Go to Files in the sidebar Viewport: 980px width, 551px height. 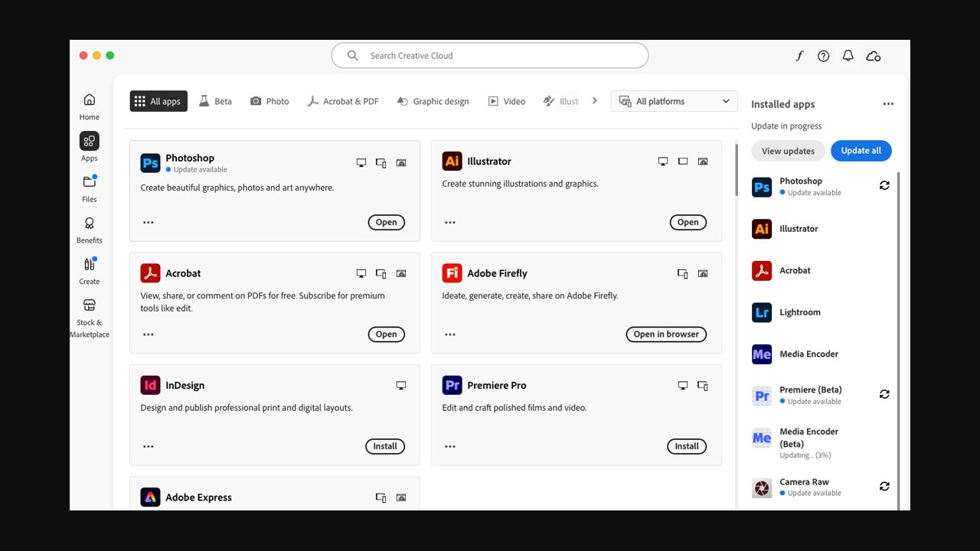click(x=90, y=188)
